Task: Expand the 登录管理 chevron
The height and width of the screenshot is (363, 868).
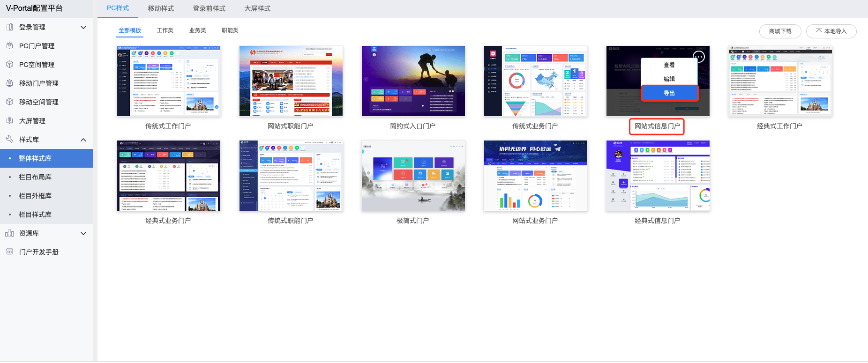Action: 83,27
